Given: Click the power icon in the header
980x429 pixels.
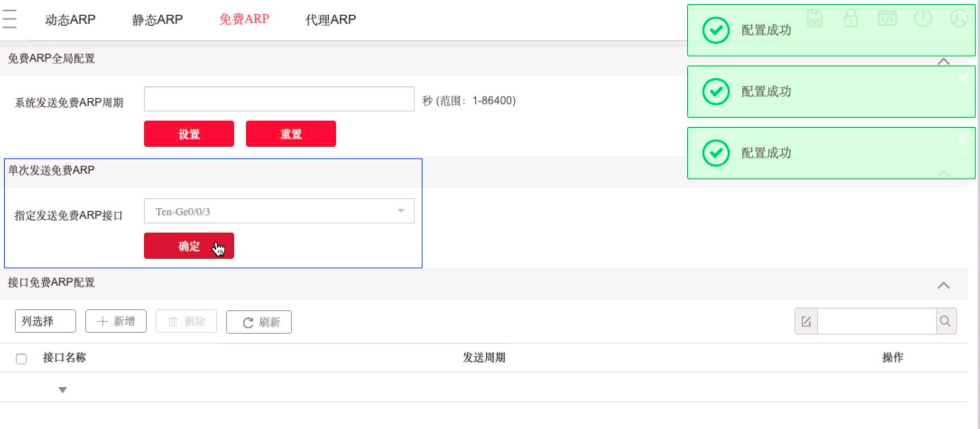Looking at the screenshot, I should 923,19.
